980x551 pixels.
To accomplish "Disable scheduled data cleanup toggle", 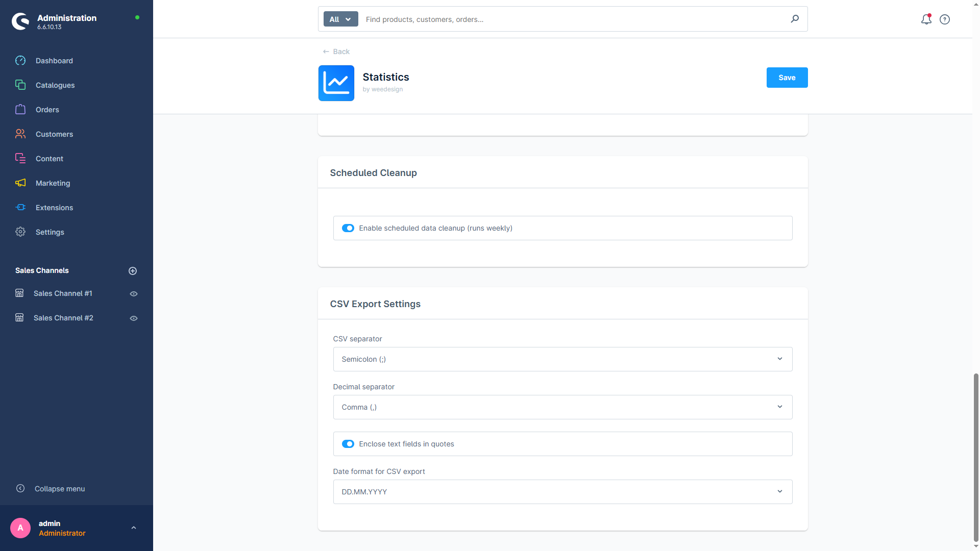I will [x=348, y=228].
